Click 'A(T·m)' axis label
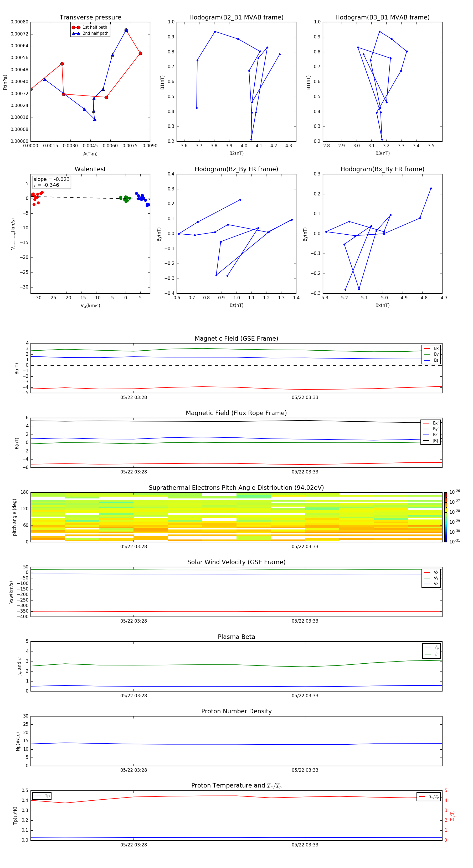Viewport: 473px width, 868px height. (x=90, y=154)
